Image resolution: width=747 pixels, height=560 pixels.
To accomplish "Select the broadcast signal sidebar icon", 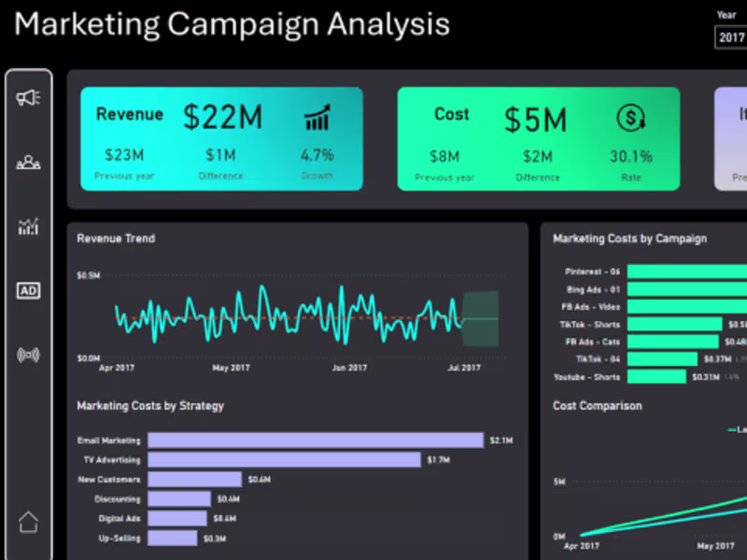I will [x=28, y=355].
